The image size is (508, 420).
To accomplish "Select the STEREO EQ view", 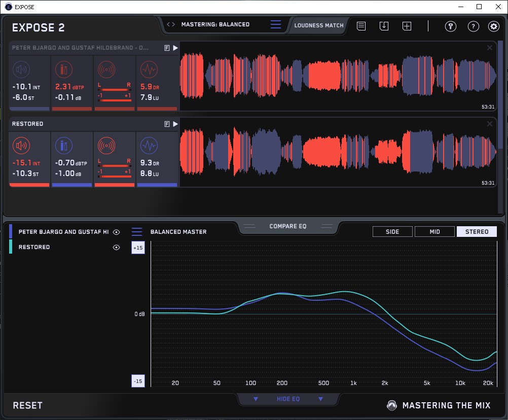I will [x=477, y=232].
